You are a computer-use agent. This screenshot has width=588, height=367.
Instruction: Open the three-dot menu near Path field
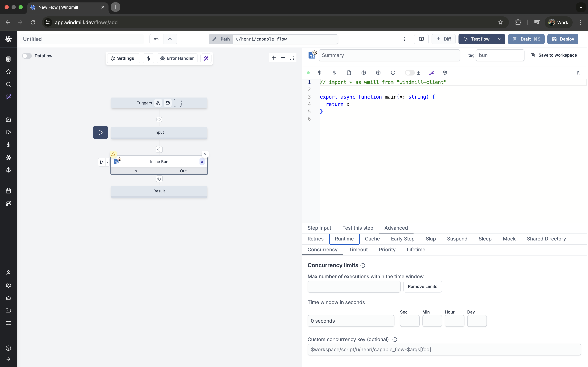[x=404, y=39]
